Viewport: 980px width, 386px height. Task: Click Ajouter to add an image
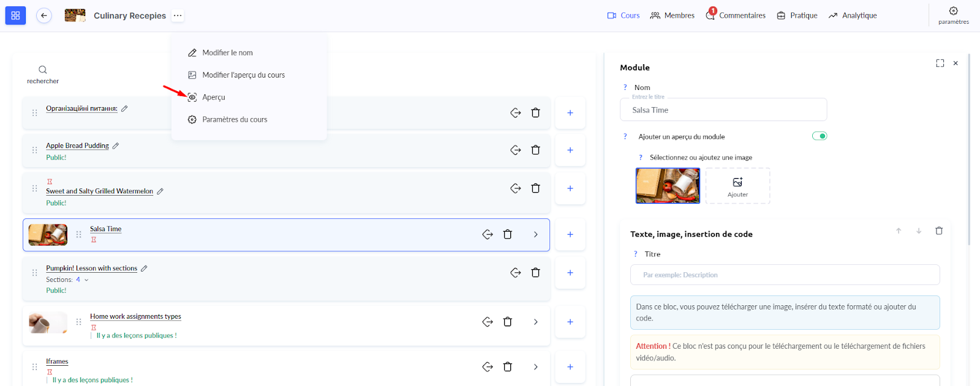pos(737,186)
